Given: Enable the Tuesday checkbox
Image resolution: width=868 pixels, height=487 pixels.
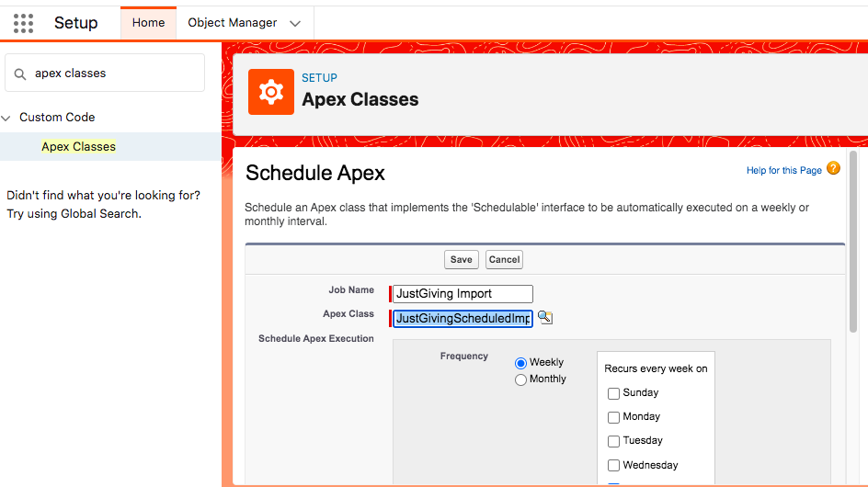Looking at the screenshot, I should pyautogui.click(x=613, y=441).
